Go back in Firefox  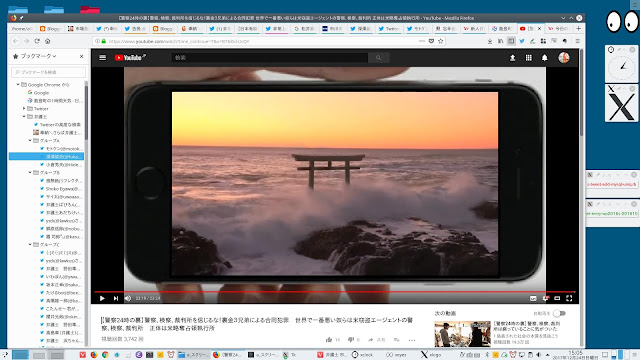pos(16,41)
